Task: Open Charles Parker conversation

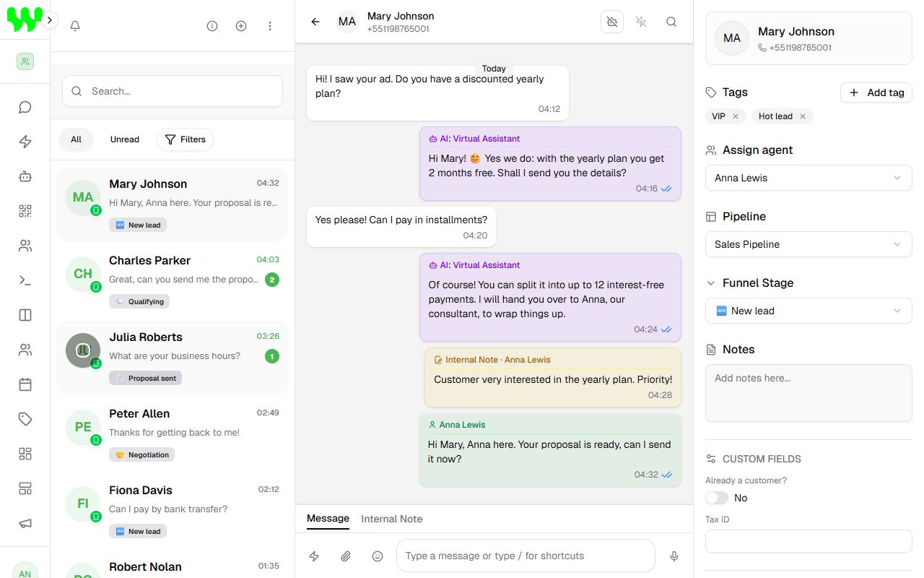Action: point(173,280)
